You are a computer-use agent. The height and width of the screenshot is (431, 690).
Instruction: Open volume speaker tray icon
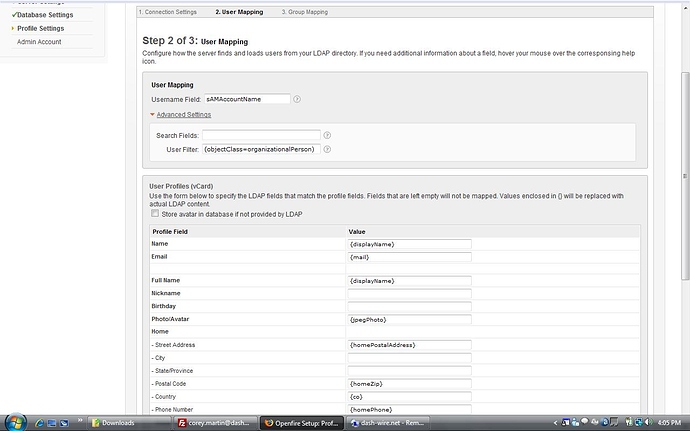pos(649,422)
